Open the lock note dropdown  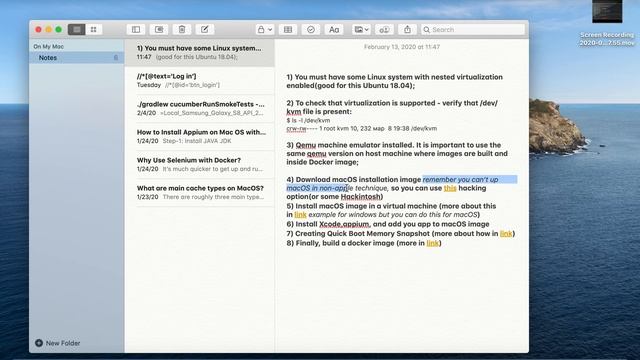pos(264,29)
